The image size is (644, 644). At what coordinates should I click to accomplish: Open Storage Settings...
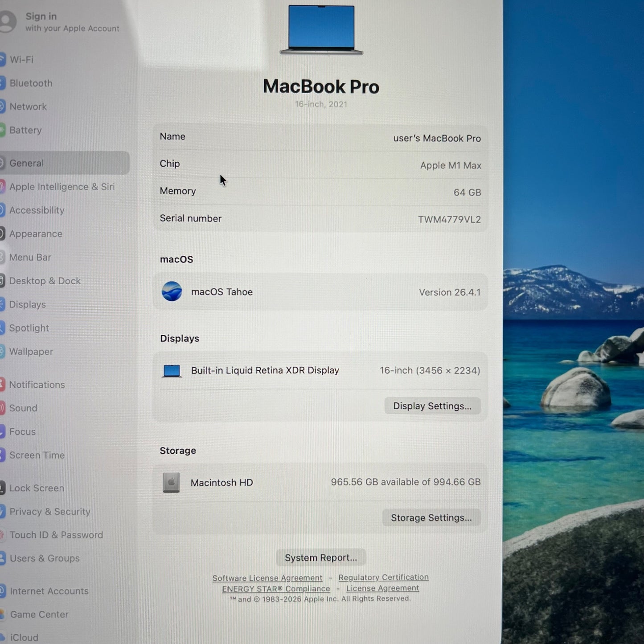(431, 518)
